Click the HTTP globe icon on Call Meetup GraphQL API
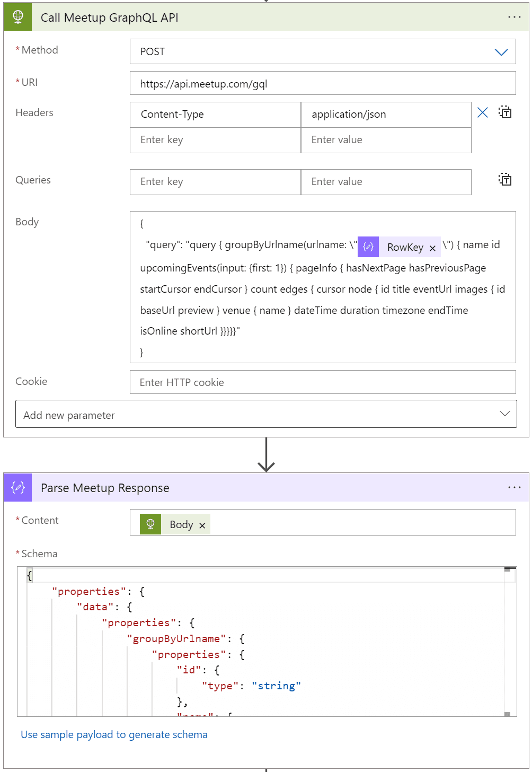Viewport: 532px width, 772px height. coord(18,17)
